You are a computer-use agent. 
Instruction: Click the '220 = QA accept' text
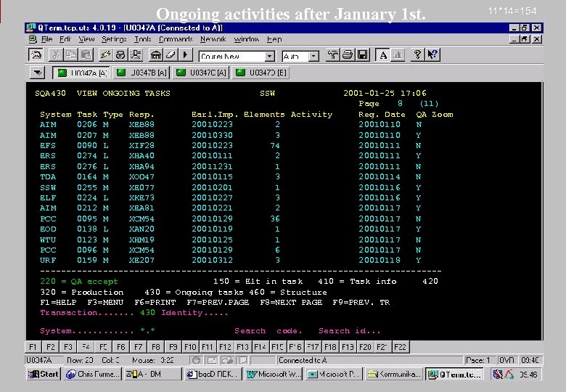click(x=79, y=281)
